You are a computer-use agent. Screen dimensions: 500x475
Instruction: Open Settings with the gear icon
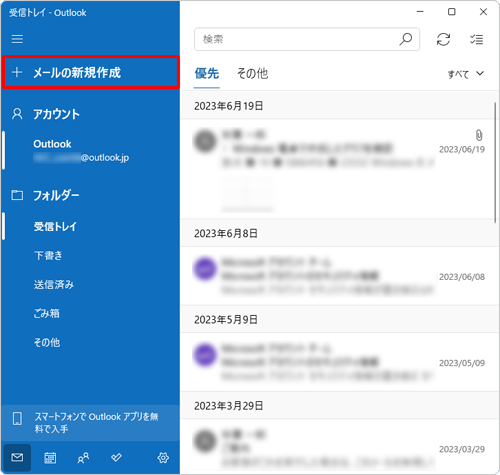click(x=163, y=458)
